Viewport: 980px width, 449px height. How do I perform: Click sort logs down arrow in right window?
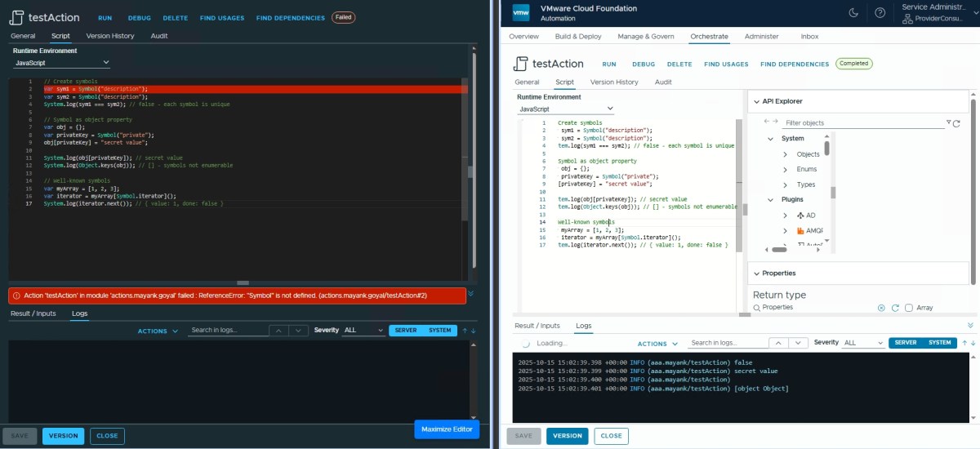pos(972,343)
